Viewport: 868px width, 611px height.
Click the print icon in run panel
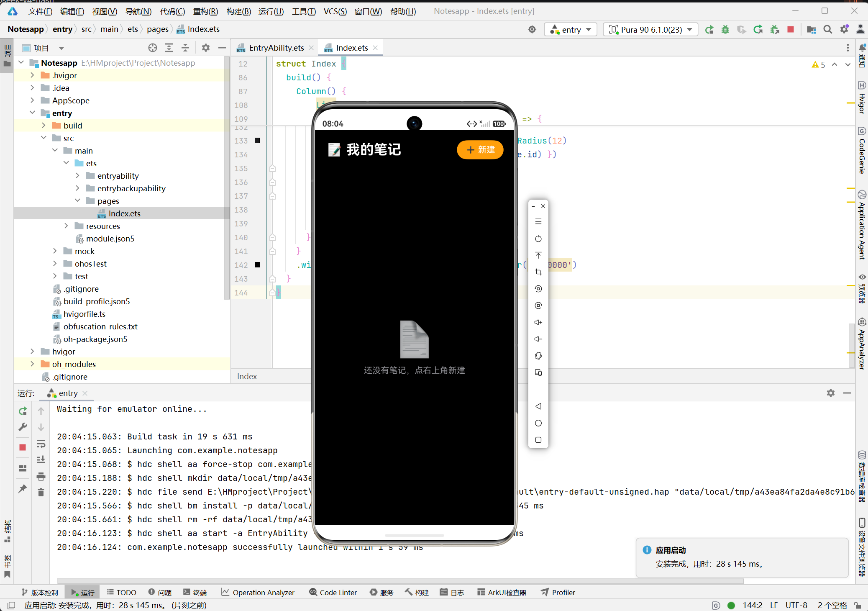pyautogui.click(x=41, y=476)
